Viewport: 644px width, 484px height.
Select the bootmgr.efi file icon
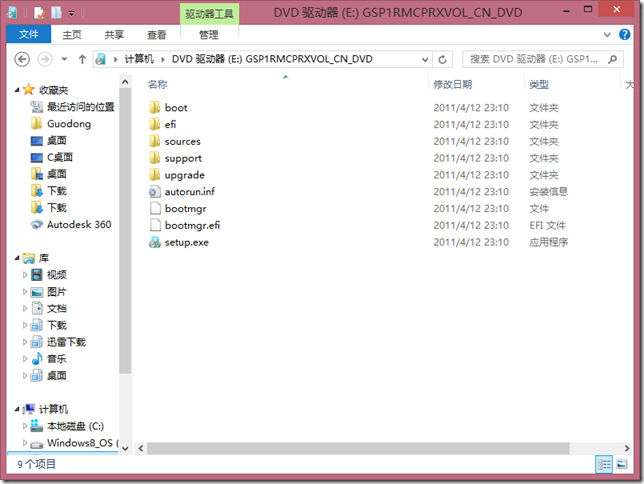(x=155, y=226)
